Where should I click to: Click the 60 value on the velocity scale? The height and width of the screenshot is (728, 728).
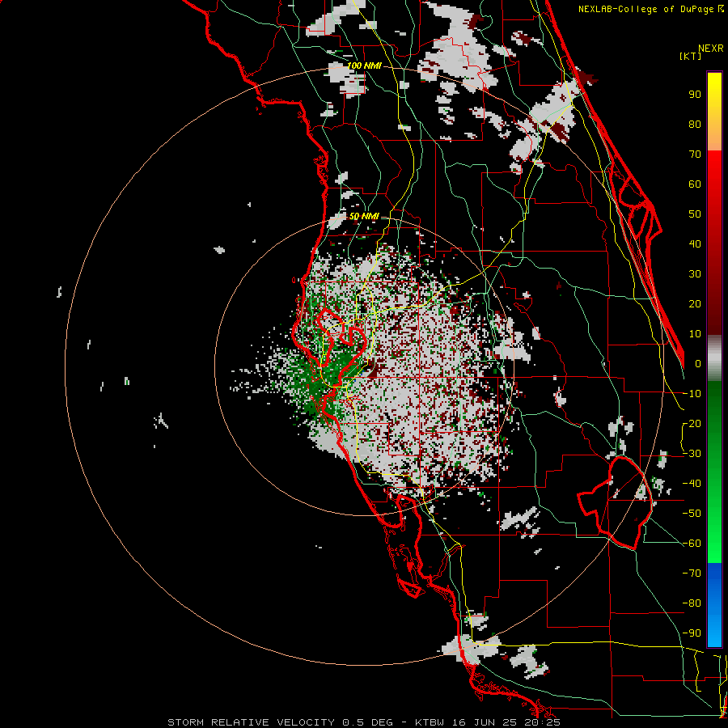(x=695, y=184)
